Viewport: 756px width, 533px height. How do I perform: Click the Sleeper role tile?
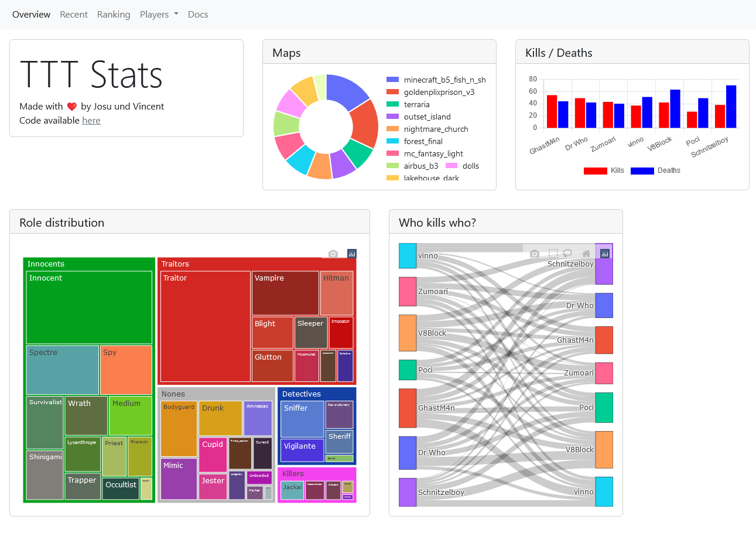[x=311, y=333]
